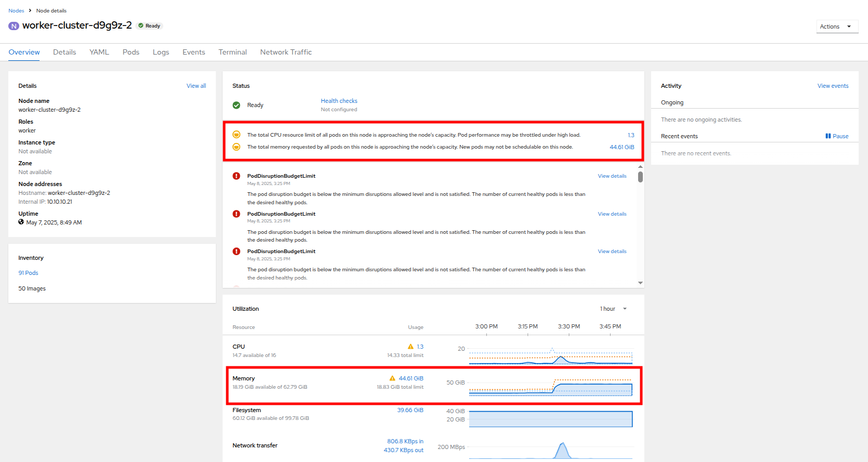Click the CPU limit warning alert icon
The image size is (868, 462).
(x=236, y=135)
